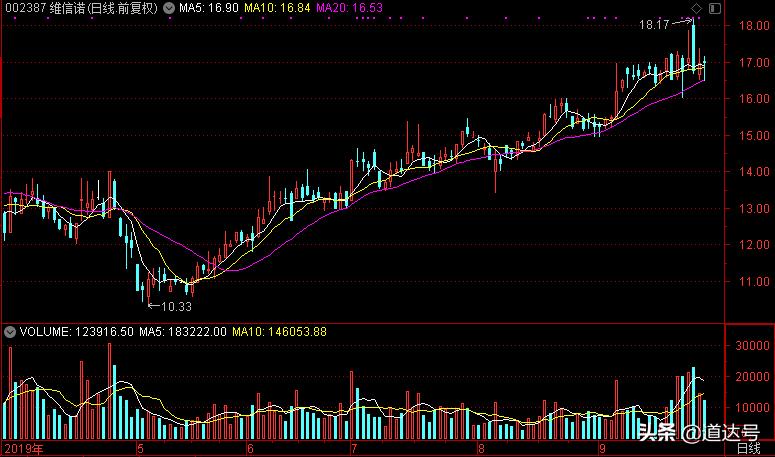This screenshot has height=457, width=775.
Task: Click the 16.00 price axis level
Action: (754, 99)
